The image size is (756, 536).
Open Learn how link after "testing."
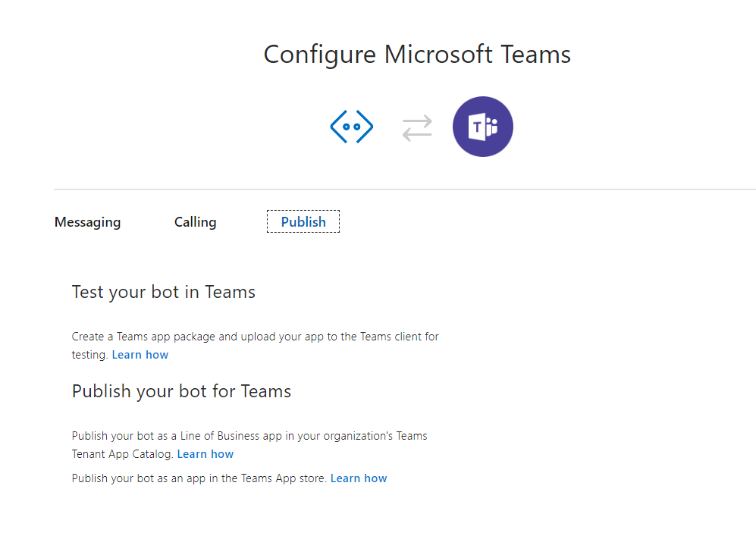click(140, 355)
